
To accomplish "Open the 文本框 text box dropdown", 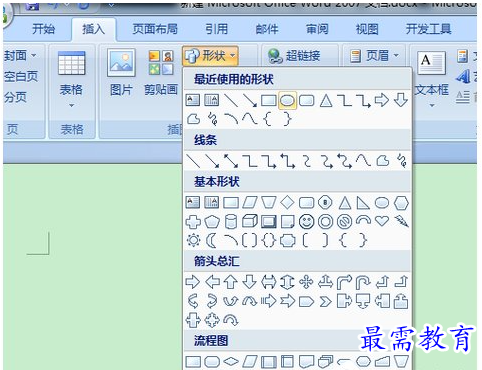I will 432,80.
